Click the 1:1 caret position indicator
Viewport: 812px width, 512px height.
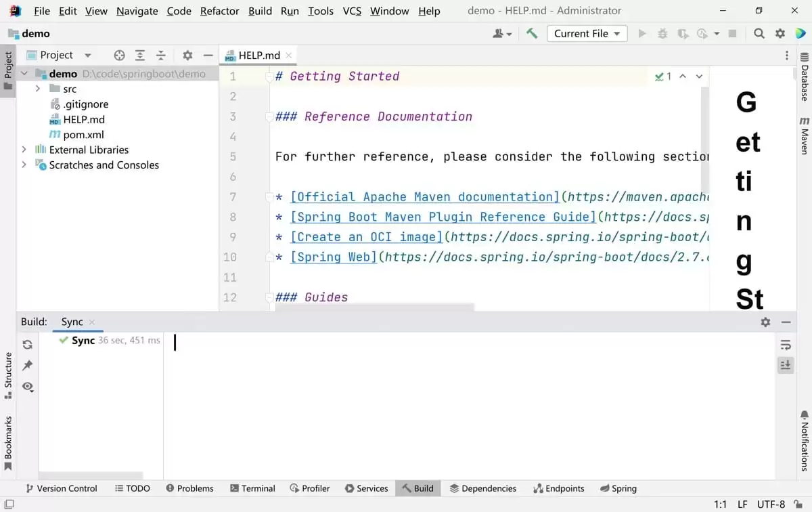[721, 505]
